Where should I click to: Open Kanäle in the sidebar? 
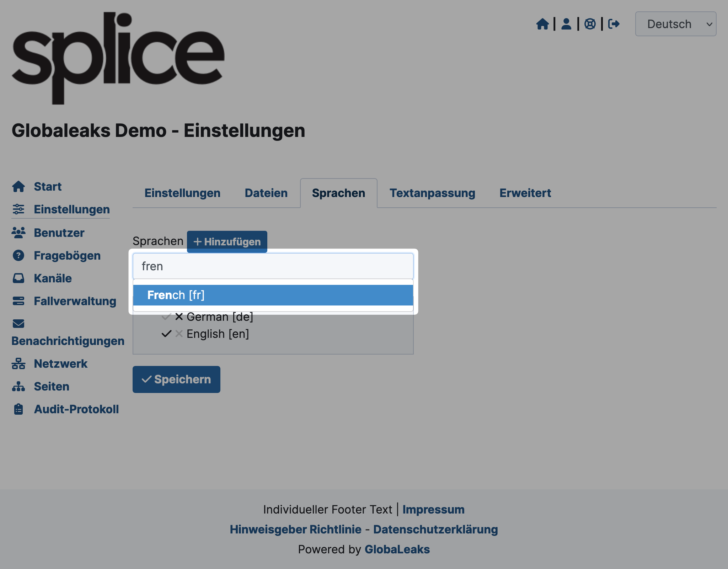coord(53,278)
